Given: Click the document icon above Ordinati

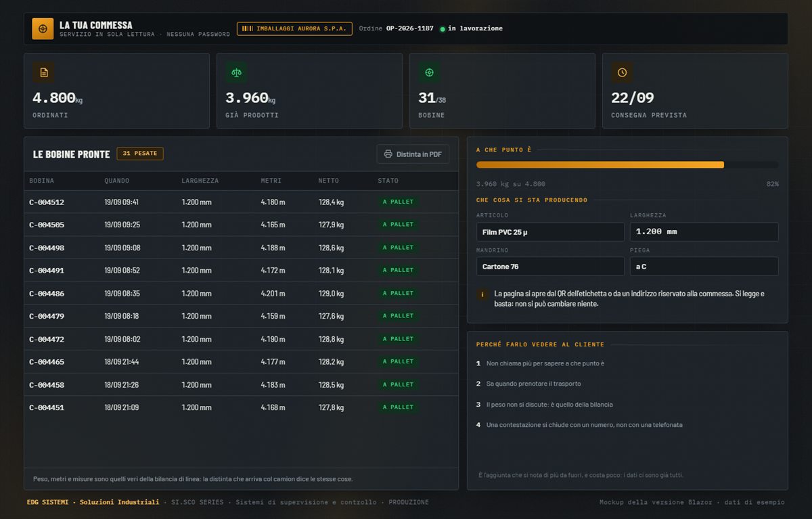Looking at the screenshot, I should tap(43, 72).
